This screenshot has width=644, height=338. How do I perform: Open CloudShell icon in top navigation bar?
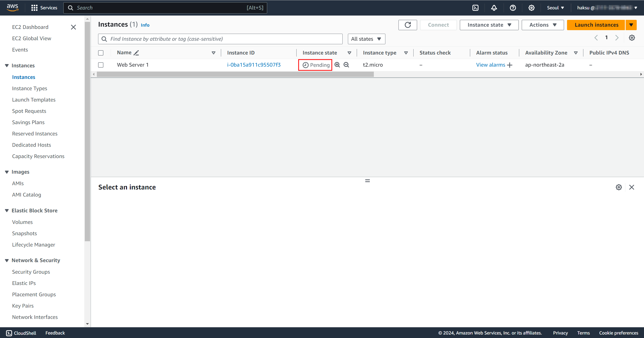(475, 8)
